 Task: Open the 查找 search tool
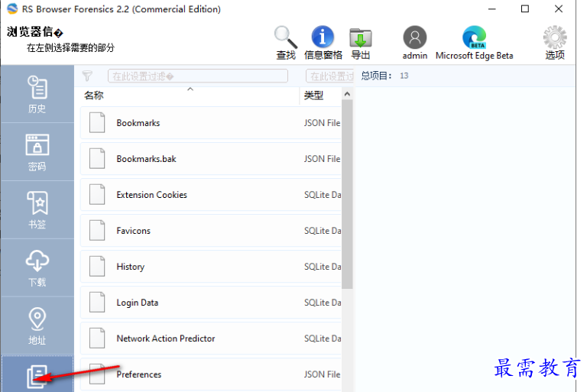pyautogui.click(x=286, y=43)
